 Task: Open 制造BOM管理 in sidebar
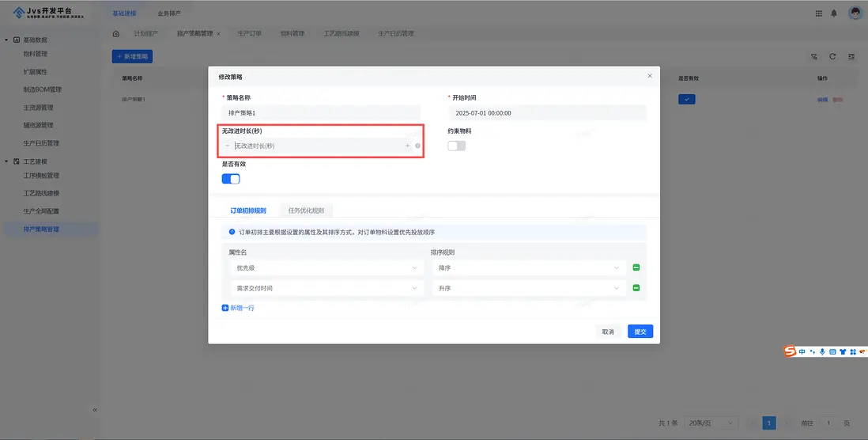pos(43,89)
